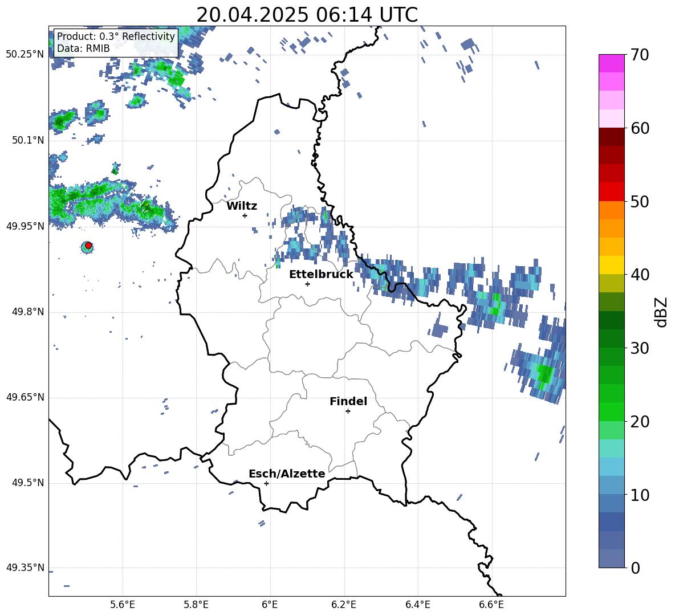
Task: Click the Findel station cross marker
Action: coord(348,411)
